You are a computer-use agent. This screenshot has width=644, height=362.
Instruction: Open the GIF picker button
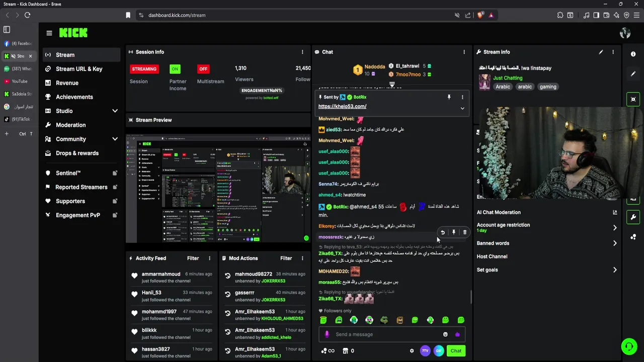point(439,351)
